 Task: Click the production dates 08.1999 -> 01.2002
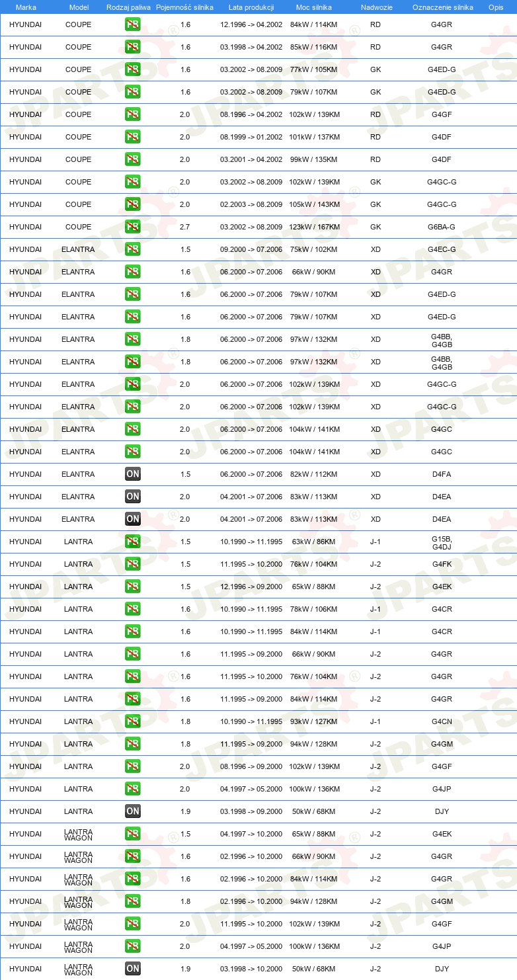(x=251, y=137)
